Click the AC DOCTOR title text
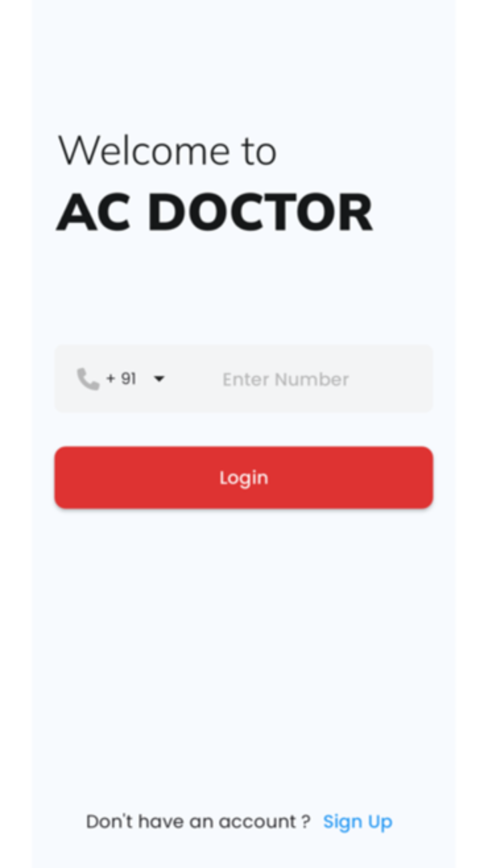488x868 pixels. pyautogui.click(x=215, y=212)
